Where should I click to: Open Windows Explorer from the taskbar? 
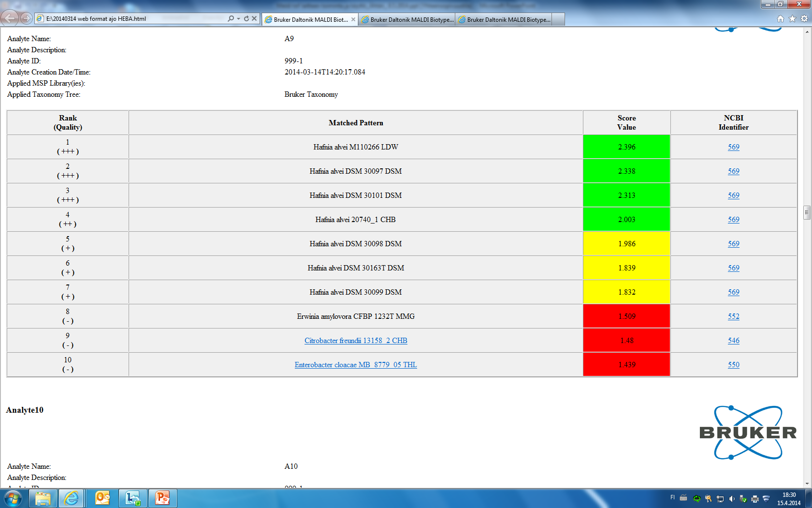point(43,498)
